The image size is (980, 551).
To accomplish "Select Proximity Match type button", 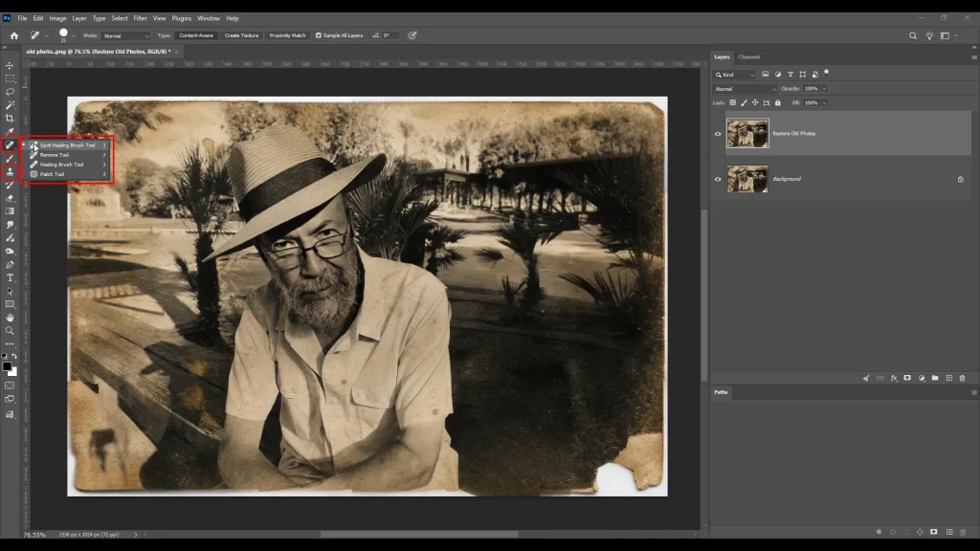I will [287, 35].
